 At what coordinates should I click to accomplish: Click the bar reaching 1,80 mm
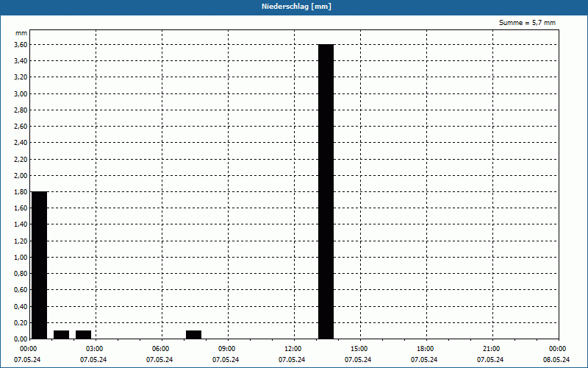(x=40, y=265)
